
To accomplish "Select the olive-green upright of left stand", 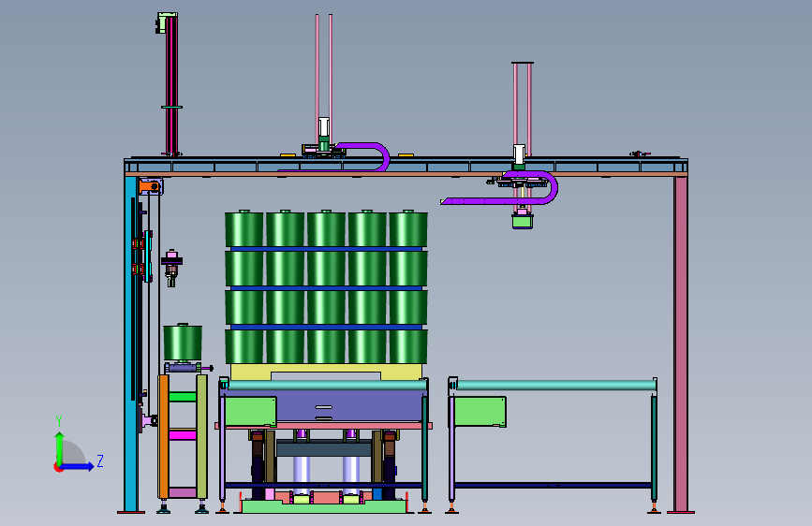I will 201,436.
